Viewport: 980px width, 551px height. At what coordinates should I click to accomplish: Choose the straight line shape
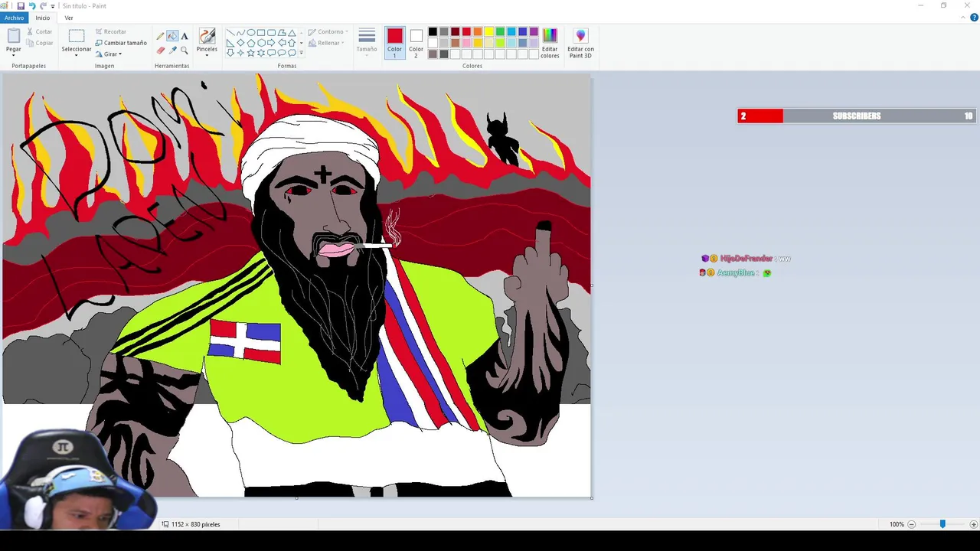(x=230, y=33)
